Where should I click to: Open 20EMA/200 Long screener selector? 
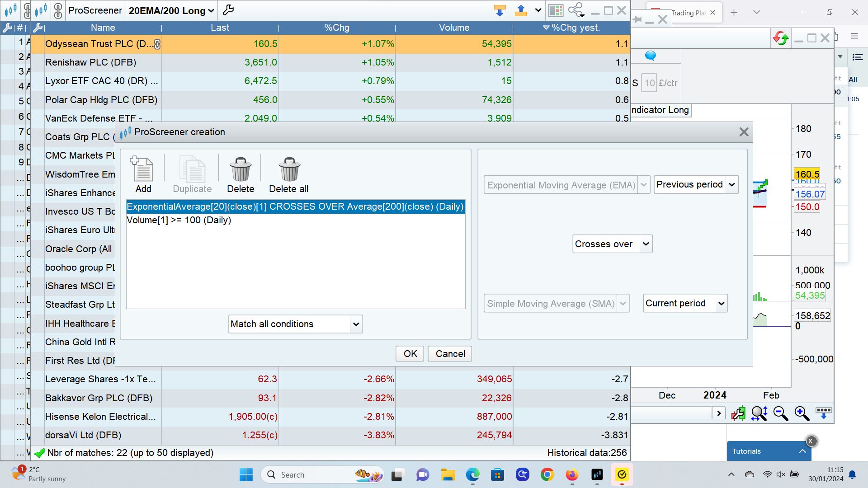click(x=171, y=10)
